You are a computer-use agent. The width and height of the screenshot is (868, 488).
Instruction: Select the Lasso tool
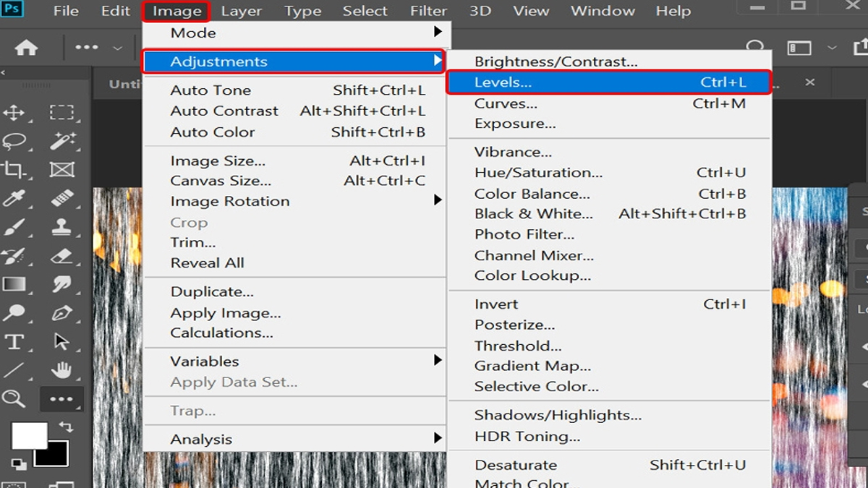tap(13, 142)
